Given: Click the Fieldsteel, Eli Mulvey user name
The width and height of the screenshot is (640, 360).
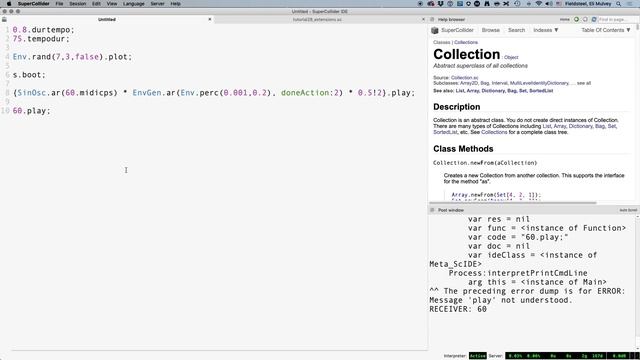Looking at the screenshot, I should (x=588, y=4).
